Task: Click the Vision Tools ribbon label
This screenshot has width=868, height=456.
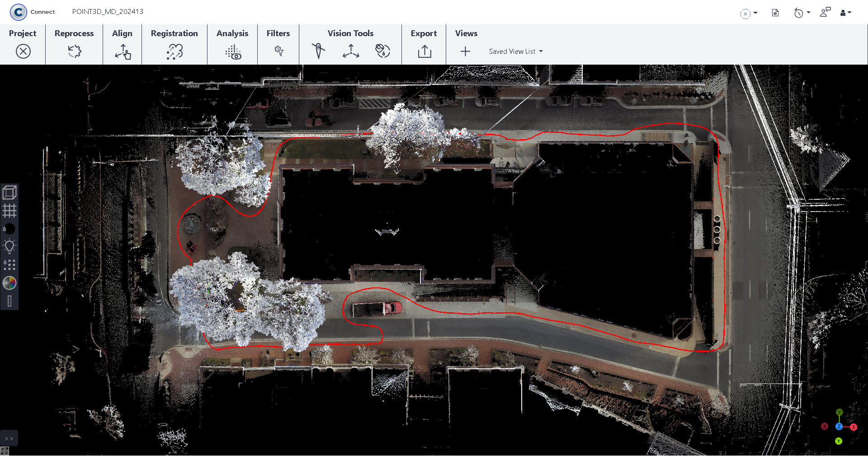Action: click(350, 33)
